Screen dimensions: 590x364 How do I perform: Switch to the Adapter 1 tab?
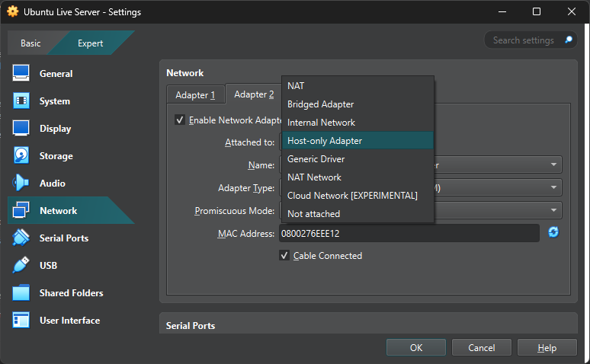coord(195,94)
